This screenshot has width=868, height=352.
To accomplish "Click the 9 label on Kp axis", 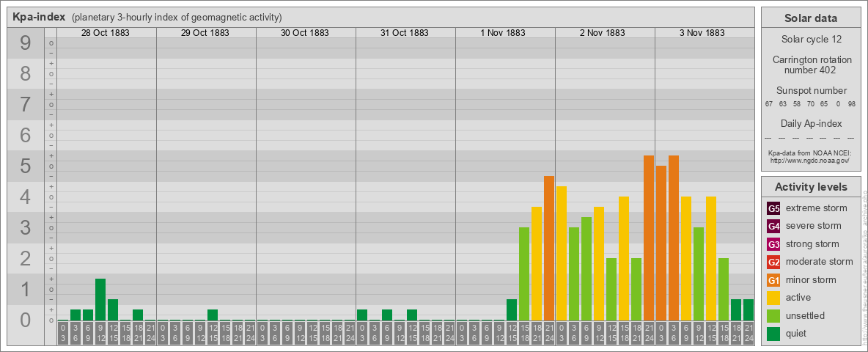I will click(26, 44).
